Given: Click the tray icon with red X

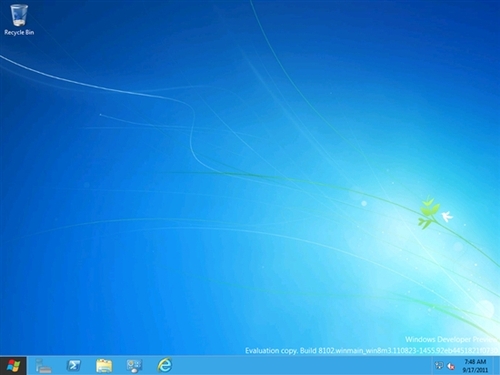Looking at the screenshot, I should [x=451, y=366].
